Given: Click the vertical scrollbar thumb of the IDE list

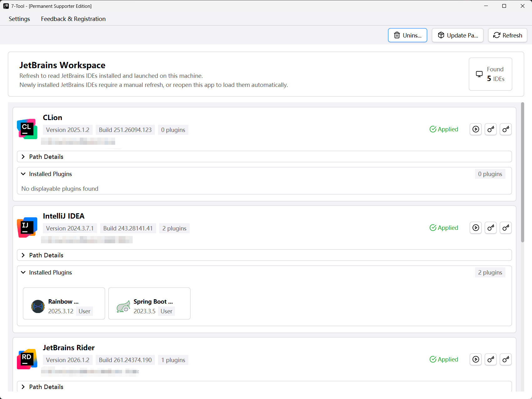Looking at the screenshot, I should pyautogui.click(x=522, y=172).
